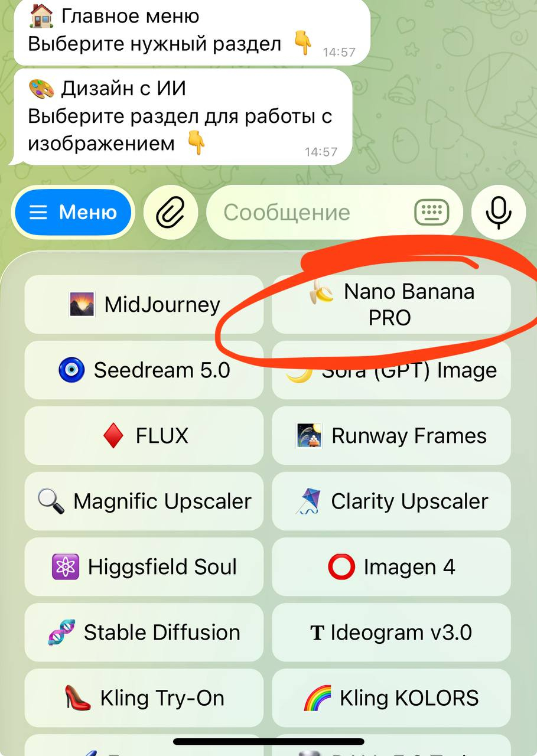Choose Higgsfield Soul atom button

click(x=144, y=567)
